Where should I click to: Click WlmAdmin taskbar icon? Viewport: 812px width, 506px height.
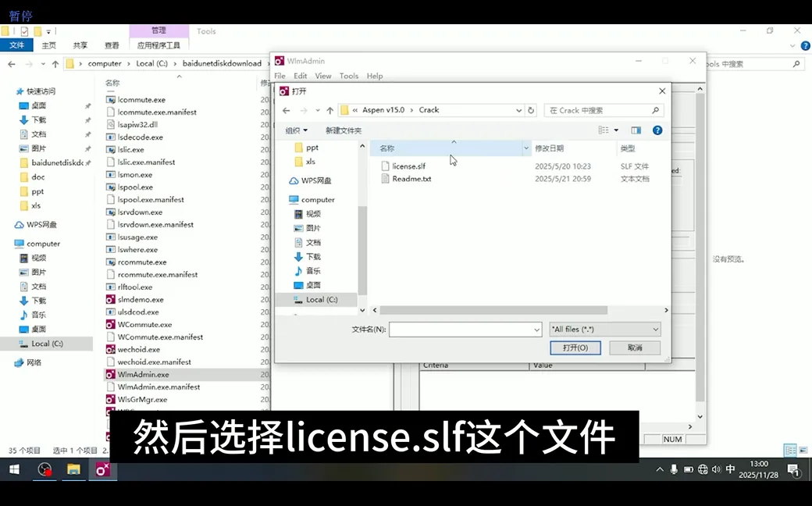point(102,470)
